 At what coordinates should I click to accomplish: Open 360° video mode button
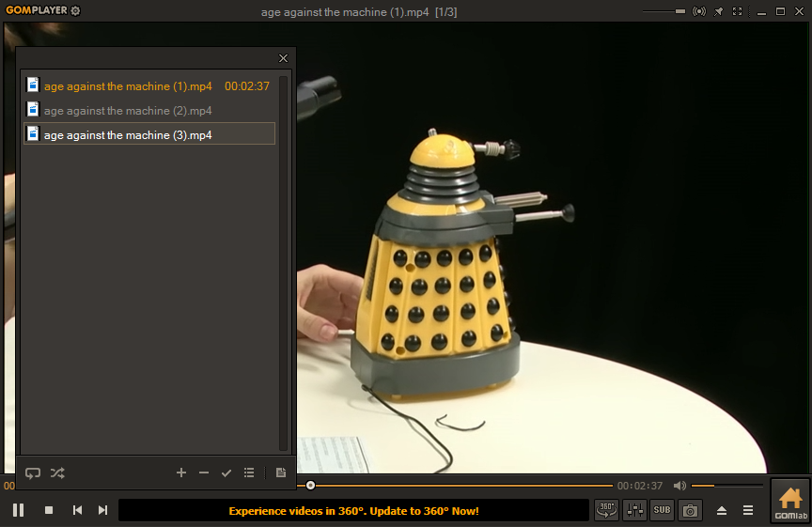tap(606, 510)
